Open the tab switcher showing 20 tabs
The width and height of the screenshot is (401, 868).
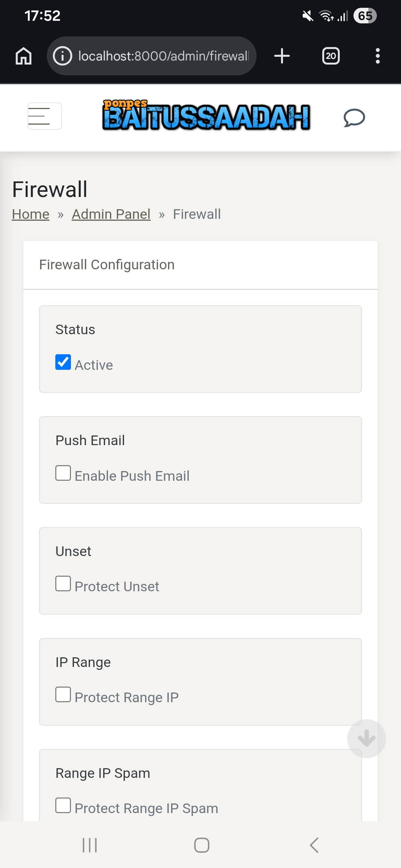coord(330,56)
